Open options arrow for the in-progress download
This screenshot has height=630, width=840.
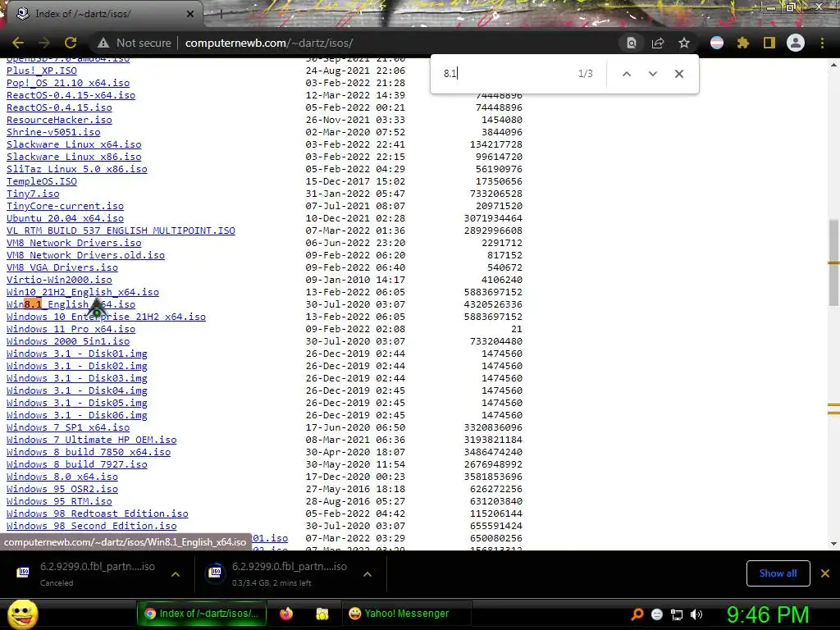pos(367,573)
